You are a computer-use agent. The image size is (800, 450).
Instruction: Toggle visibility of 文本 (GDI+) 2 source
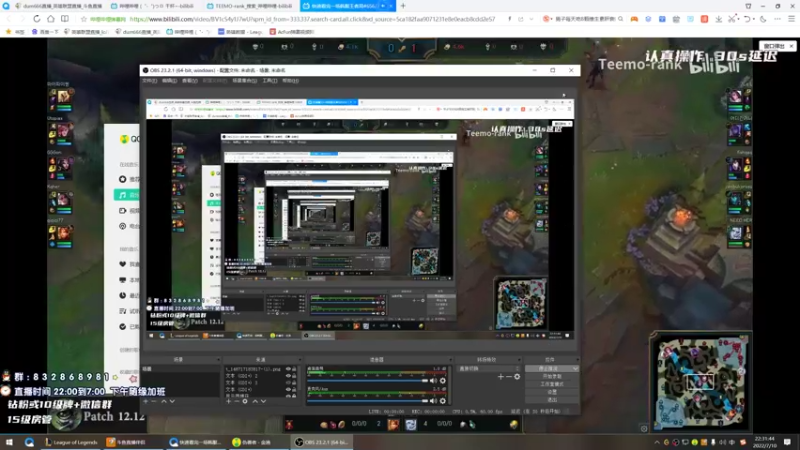point(288,376)
